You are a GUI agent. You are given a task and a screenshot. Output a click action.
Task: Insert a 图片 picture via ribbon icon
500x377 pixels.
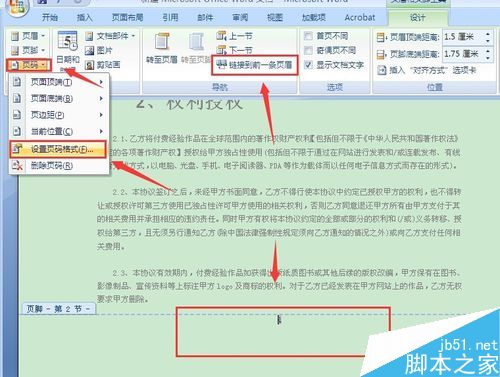coord(90,50)
